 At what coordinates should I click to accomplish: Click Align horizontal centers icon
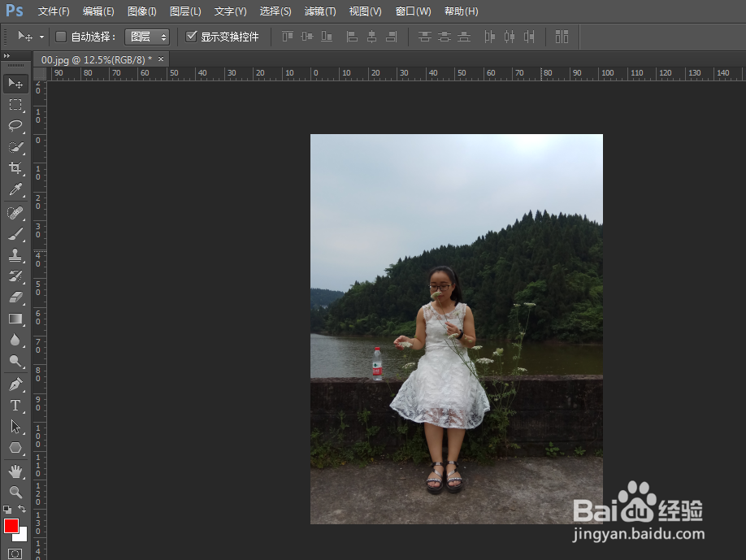(x=371, y=36)
